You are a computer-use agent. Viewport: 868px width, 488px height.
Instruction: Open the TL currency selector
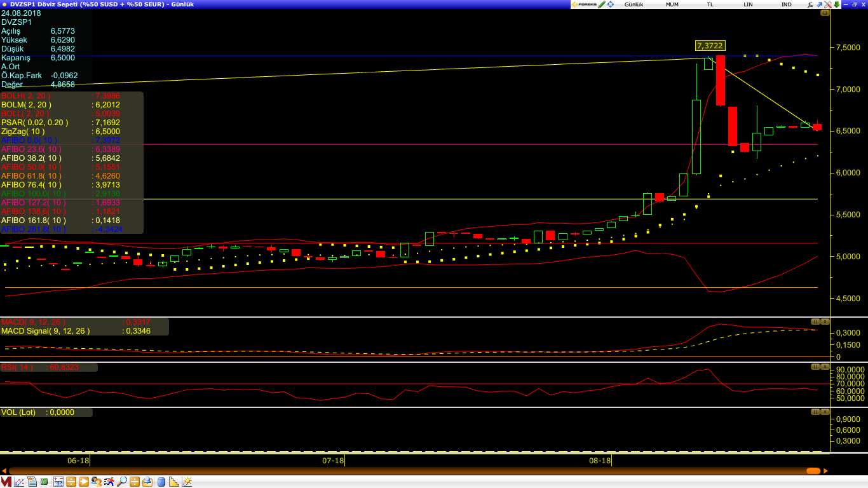710,4
